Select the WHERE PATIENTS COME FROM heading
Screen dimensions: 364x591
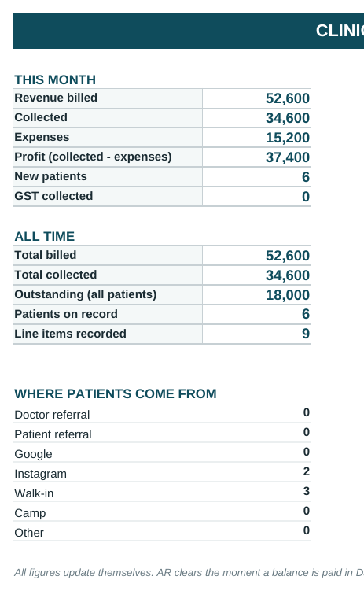coord(116,394)
